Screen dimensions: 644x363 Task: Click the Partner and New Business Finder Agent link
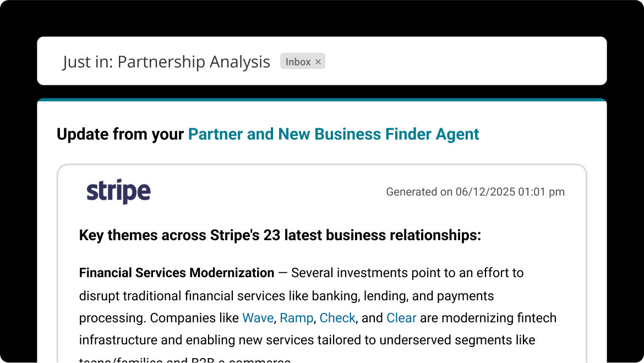[x=334, y=134]
